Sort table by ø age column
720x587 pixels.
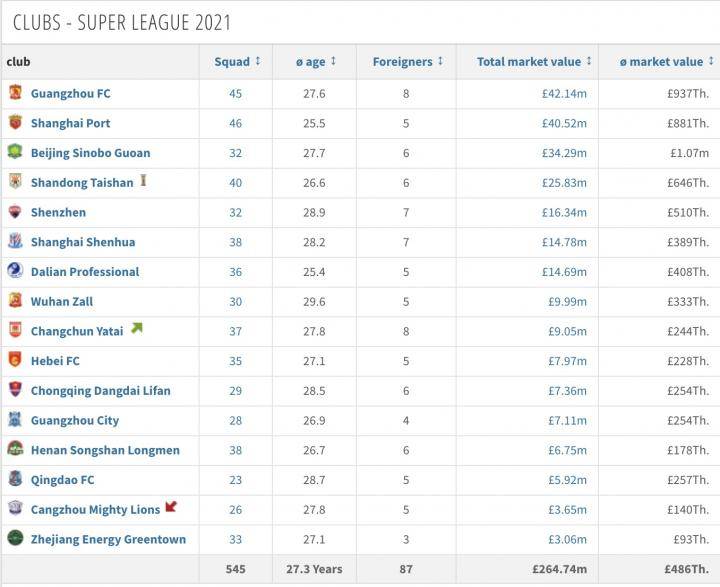[x=316, y=62]
